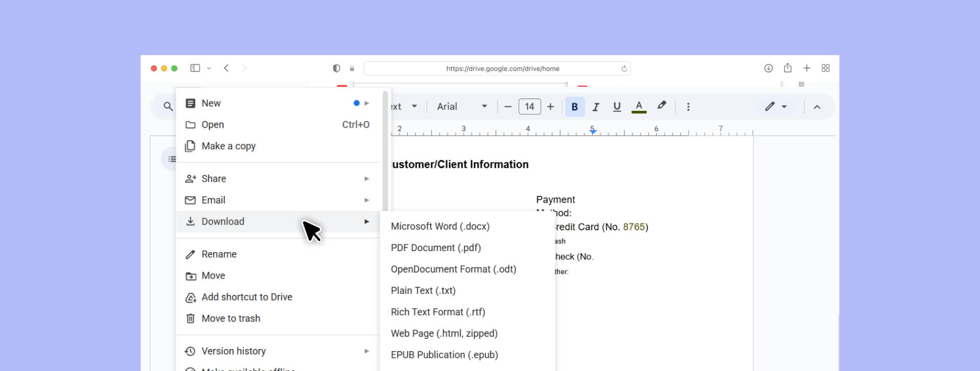Collapse the toolbar with the up chevron
The height and width of the screenshot is (371, 980).
click(817, 107)
